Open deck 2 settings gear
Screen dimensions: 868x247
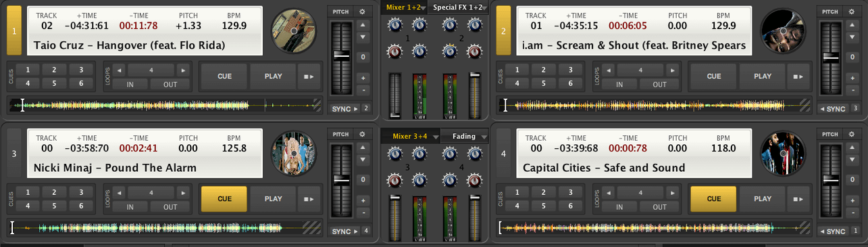click(x=851, y=12)
